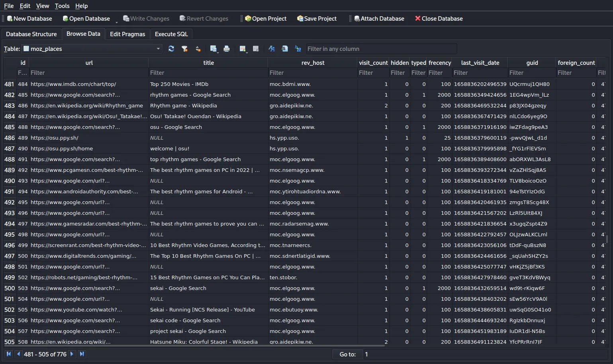Insert a new record into moz_places
613x364 pixels.
242,48
